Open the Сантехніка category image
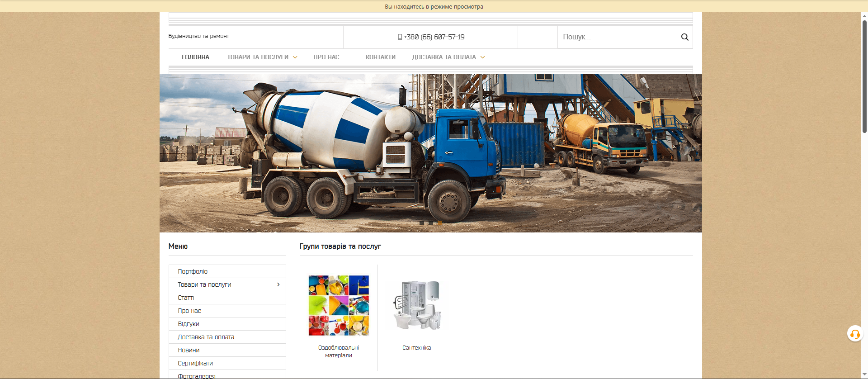The height and width of the screenshot is (379, 868). [x=416, y=305]
